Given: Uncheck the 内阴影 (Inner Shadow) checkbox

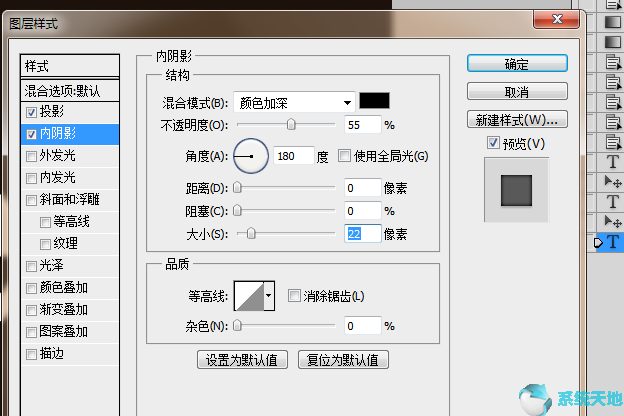Looking at the screenshot, I should [x=31, y=134].
